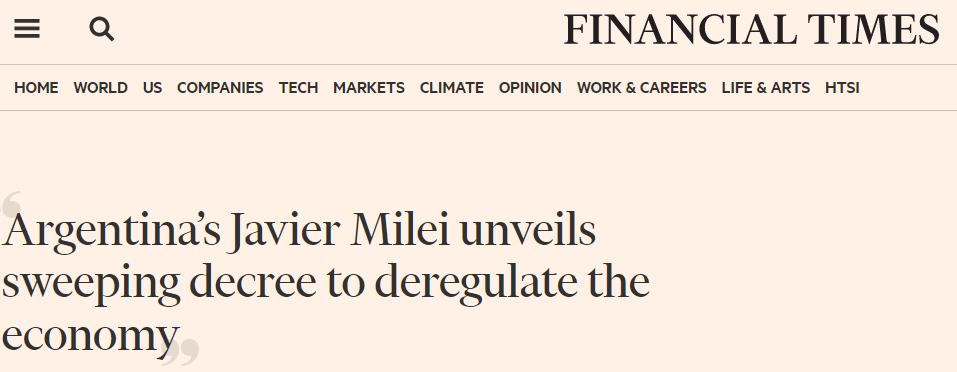Click the Financial Times masthead logo
957x372 pixels.
751,30
